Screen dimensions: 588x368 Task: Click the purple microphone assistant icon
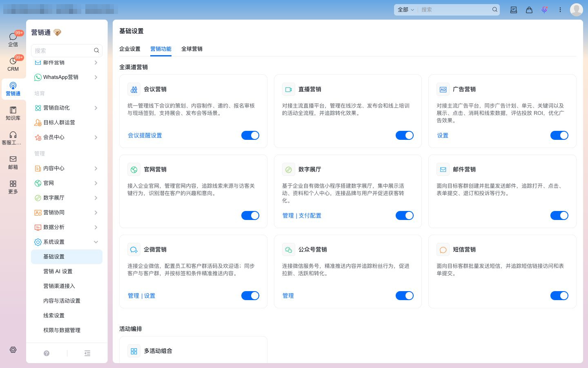pos(544,10)
